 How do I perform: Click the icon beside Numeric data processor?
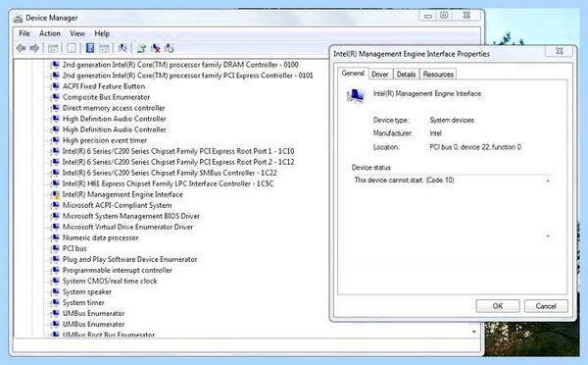pos(55,237)
